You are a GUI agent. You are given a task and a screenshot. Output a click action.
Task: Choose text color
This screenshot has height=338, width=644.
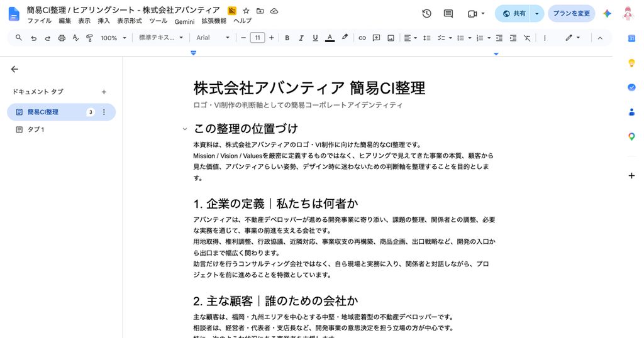[x=330, y=38]
